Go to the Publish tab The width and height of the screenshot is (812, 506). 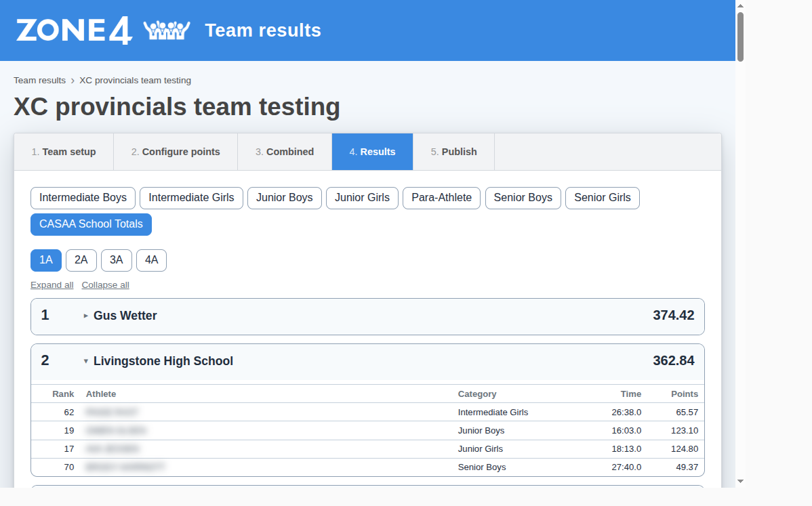(x=453, y=152)
